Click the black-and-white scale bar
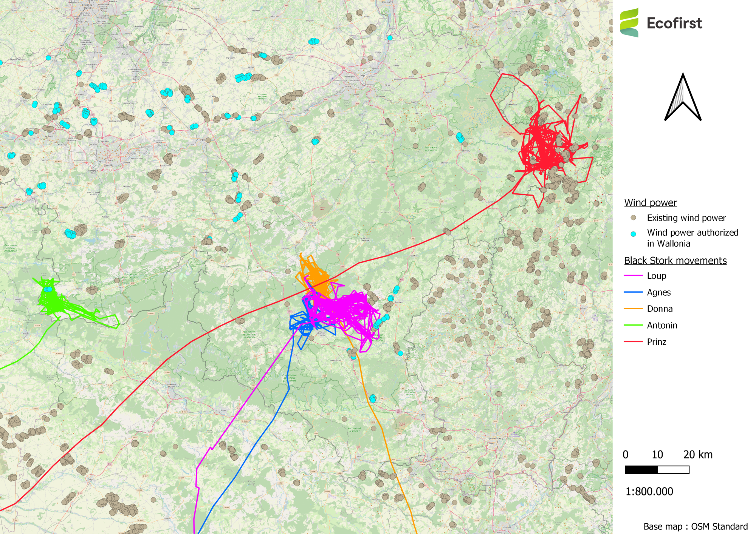The height and width of the screenshot is (534, 756). (x=657, y=469)
